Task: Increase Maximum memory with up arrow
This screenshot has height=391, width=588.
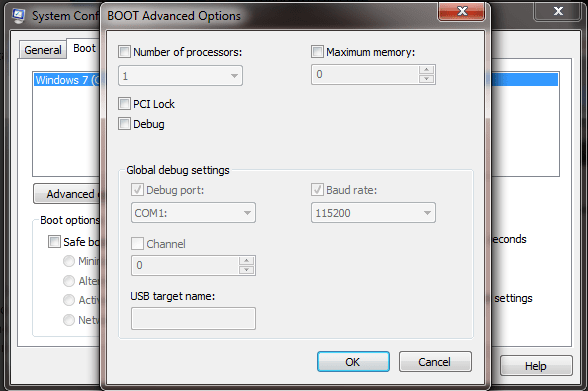Action: (426, 70)
